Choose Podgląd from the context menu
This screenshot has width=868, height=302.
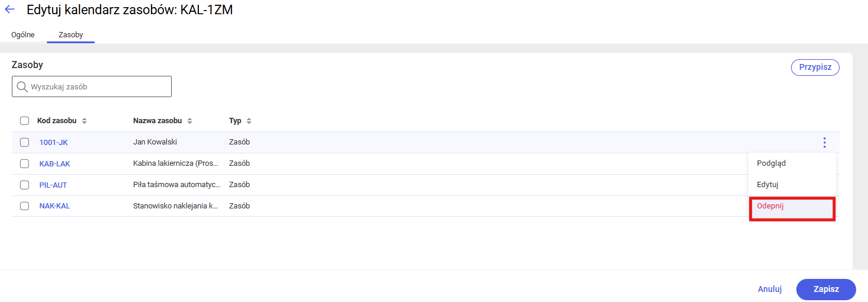point(771,163)
